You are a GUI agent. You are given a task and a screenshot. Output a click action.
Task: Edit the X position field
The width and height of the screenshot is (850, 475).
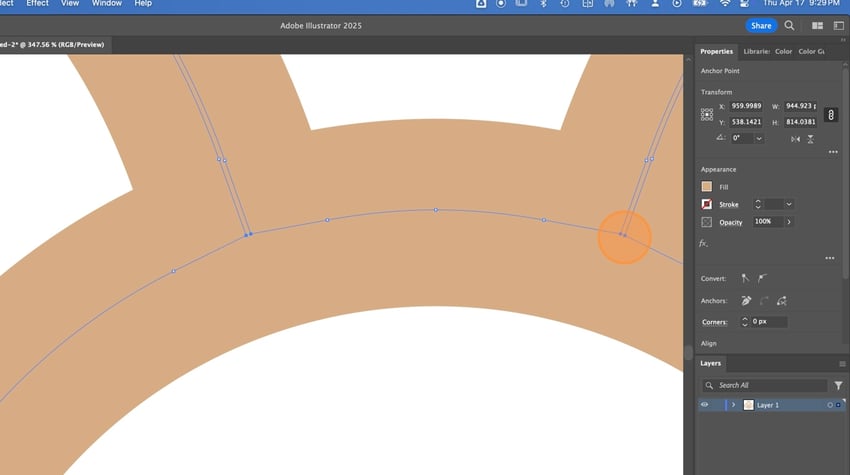(x=746, y=106)
